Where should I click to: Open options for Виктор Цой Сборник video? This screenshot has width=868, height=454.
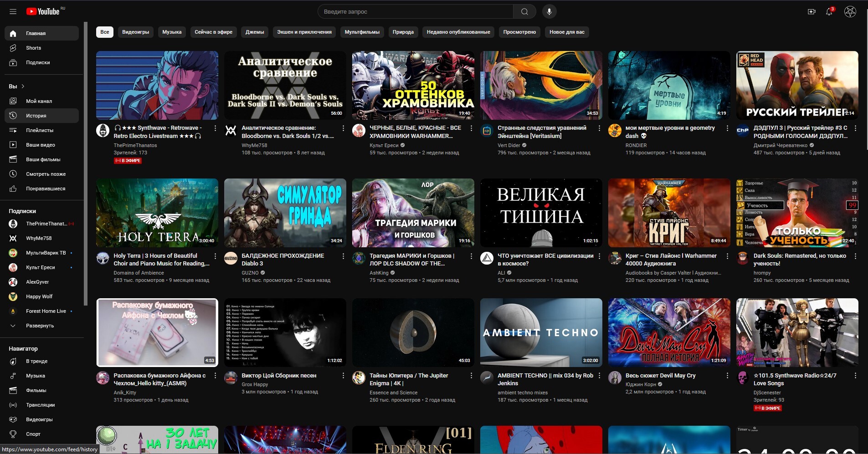343,376
